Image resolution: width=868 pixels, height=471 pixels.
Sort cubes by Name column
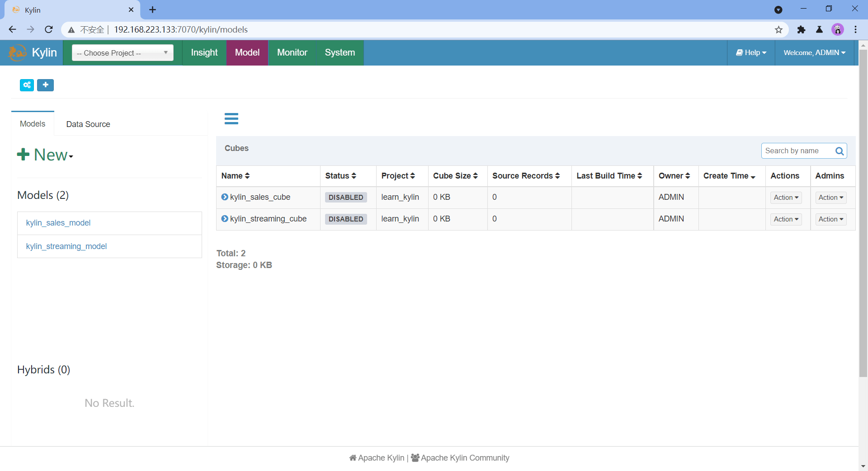236,176
